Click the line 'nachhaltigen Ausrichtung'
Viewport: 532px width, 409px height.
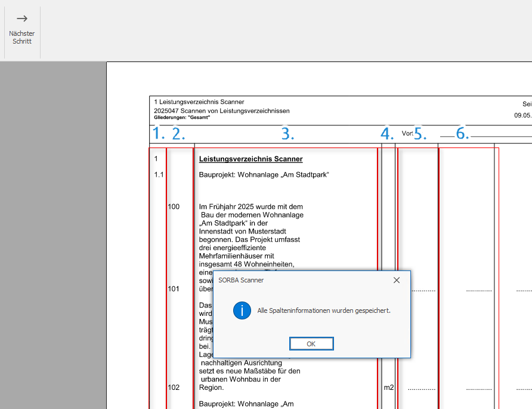pyautogui.click(x=241, y=363)
